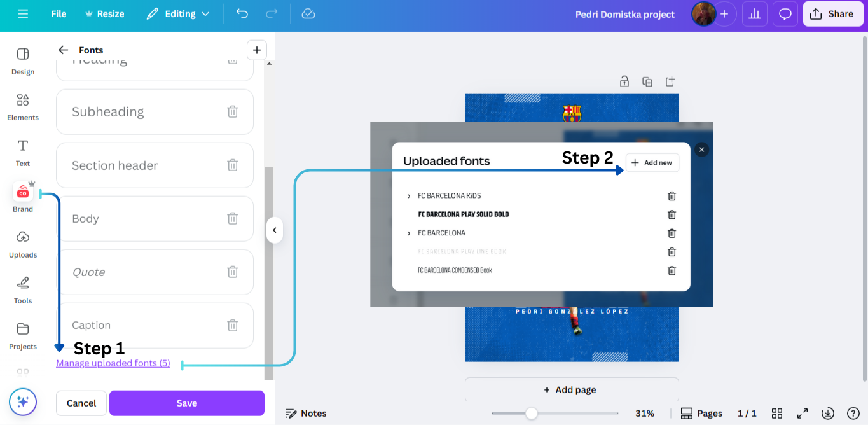Viewport: 868px width, 425px height.
Task: Click the duplicate page icon above canvas
Action: pos(647,81)
